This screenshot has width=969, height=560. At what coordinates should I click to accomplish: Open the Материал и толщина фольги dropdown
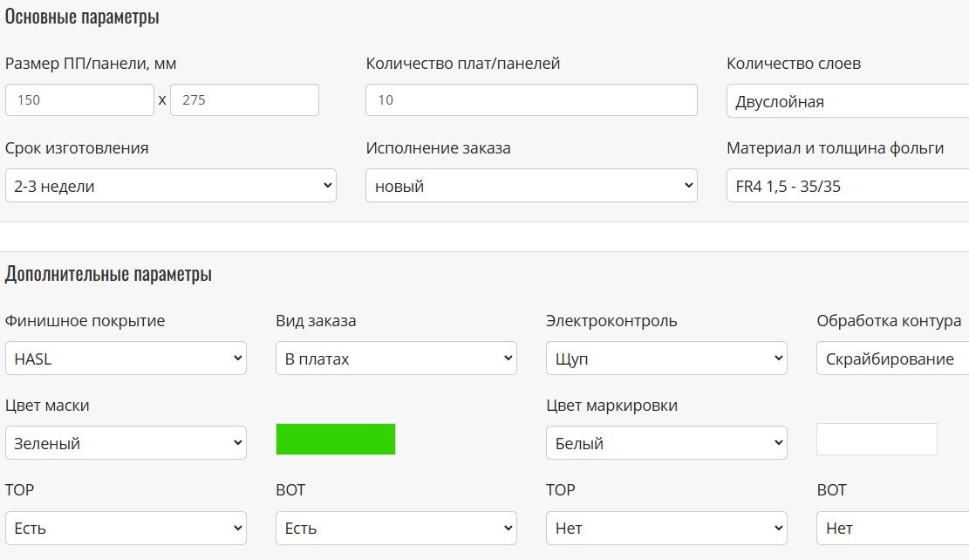coord(848,186)
